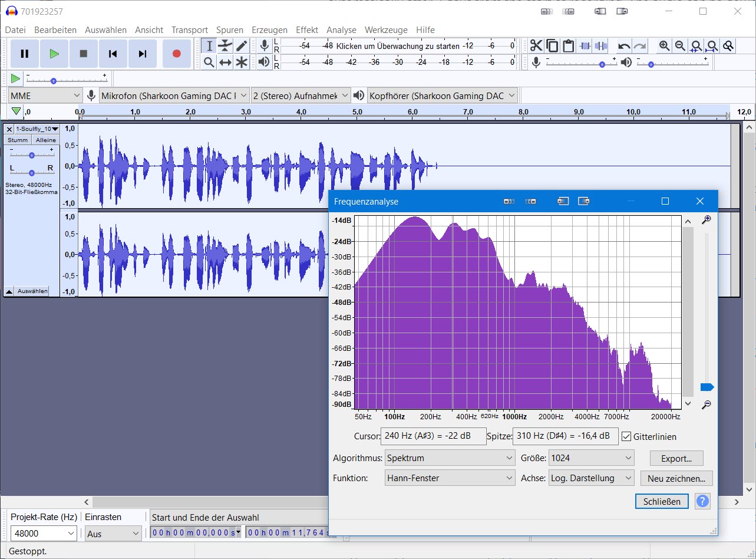This screenshot has height=559, width=756.
Task: Skip to start of the track
Action: pos(113,54)
